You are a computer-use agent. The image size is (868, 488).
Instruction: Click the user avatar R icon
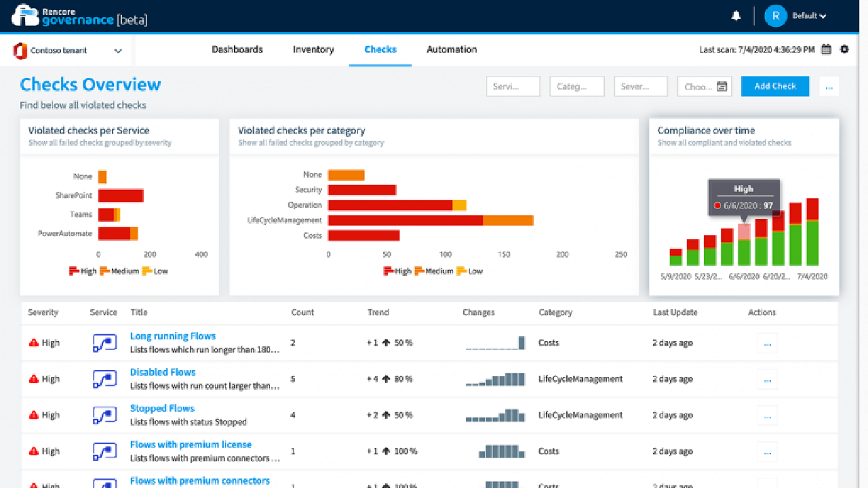tap(775, 16)
